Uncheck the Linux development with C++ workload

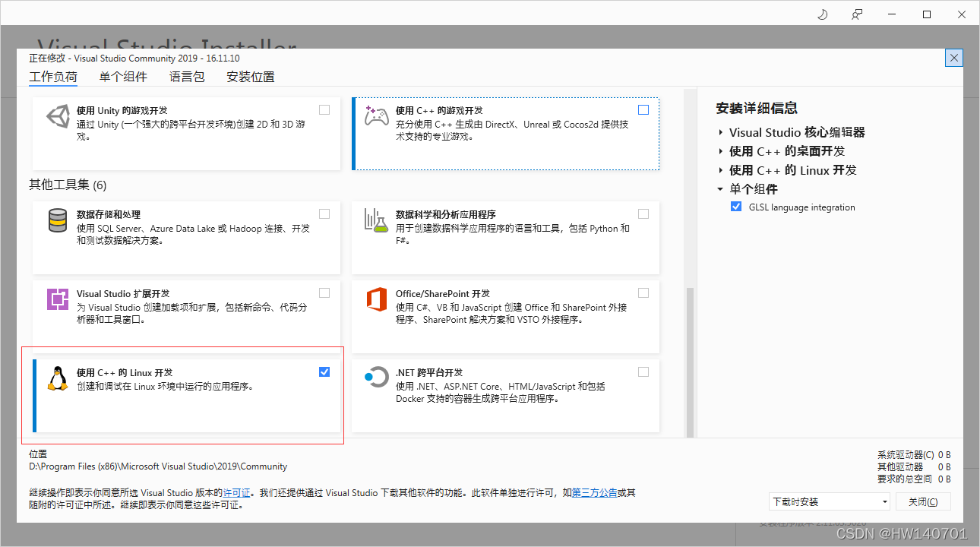[324, 372]
